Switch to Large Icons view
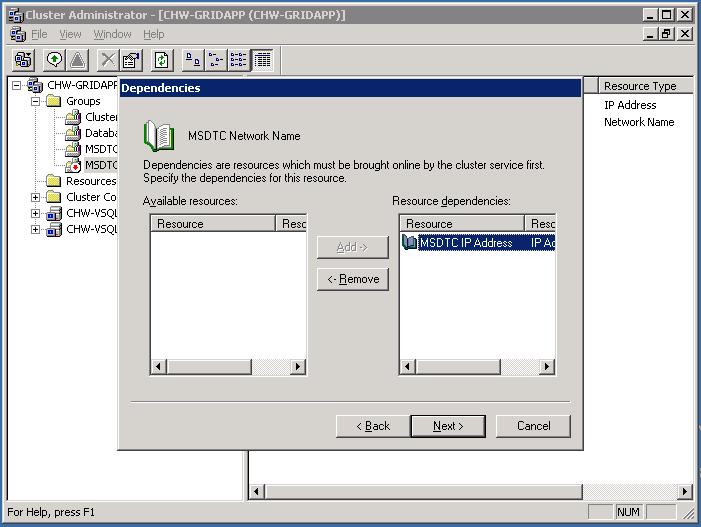This screenshot has width=701, height=527. pyautogui.click(x=193, y=60)
